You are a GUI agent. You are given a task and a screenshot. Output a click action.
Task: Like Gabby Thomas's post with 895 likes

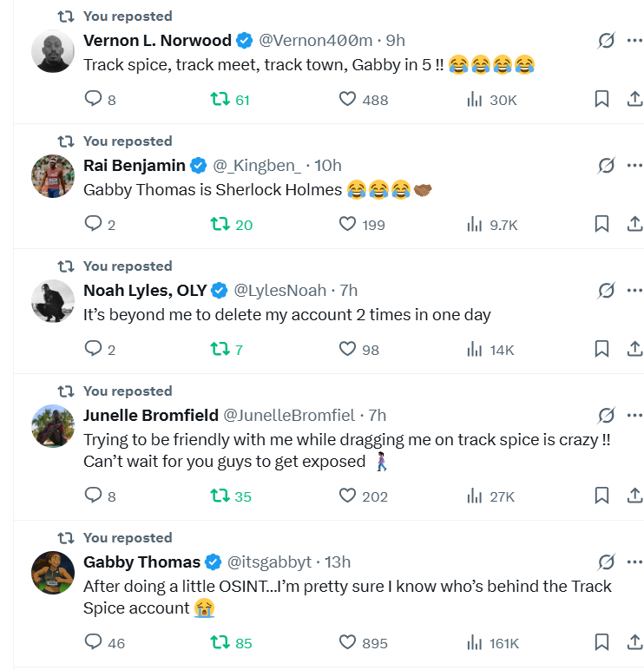[347, 642]
